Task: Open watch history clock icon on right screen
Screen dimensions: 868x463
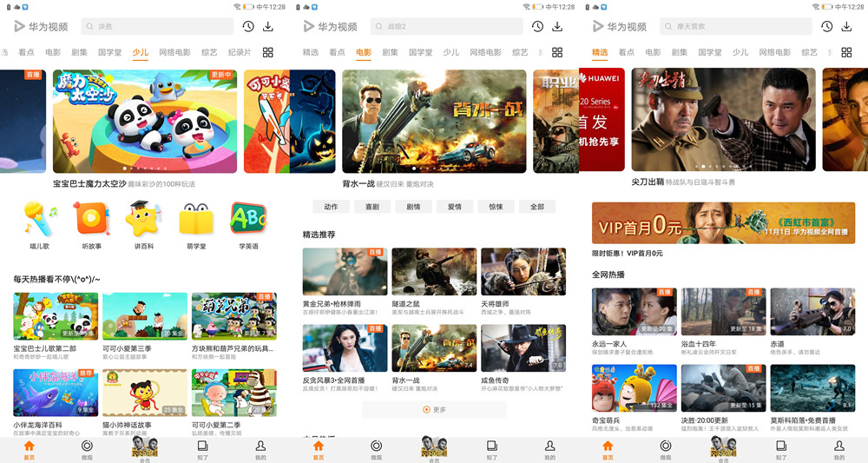Action: (826, 26)
